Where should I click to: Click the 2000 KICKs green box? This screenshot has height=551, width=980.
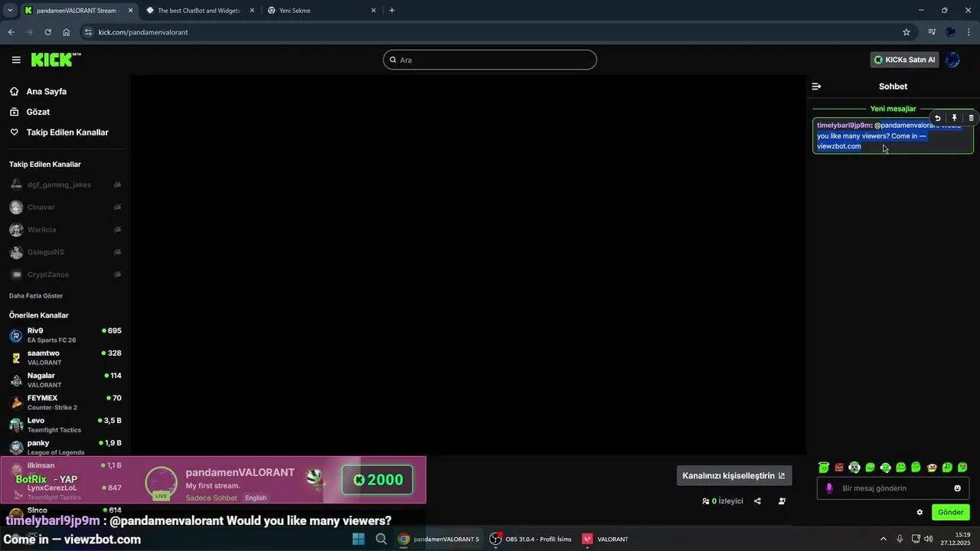(377, 480)
